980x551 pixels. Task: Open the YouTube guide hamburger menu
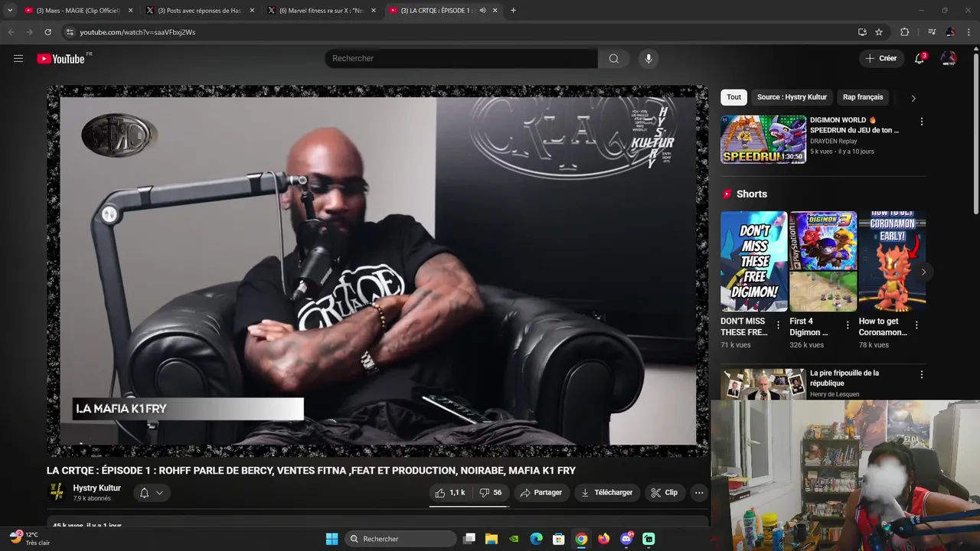[18, 59]
